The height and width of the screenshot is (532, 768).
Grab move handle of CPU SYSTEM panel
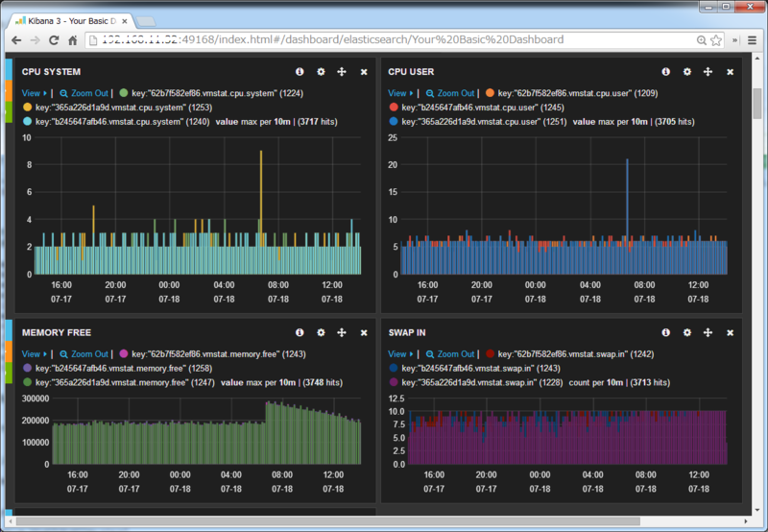point(342,71)
